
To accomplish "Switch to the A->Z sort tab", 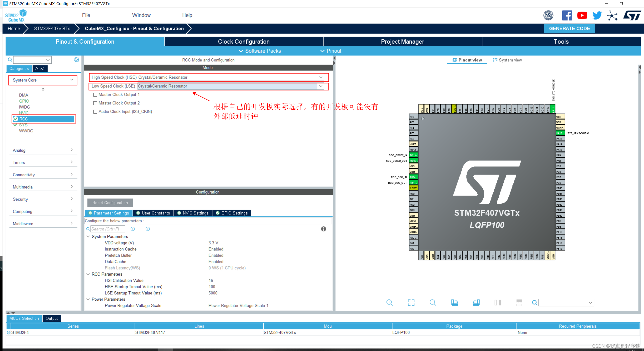I will (x=40, y=68).
